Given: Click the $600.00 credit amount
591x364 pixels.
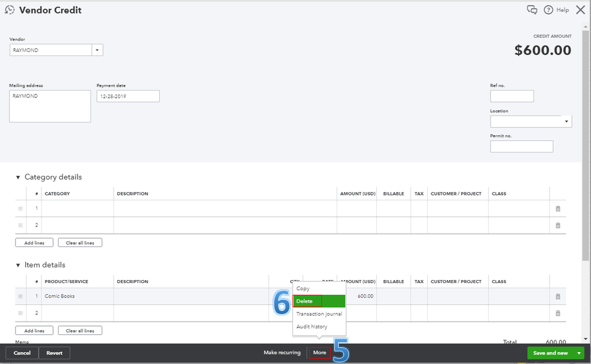Looking at the screenshot, I should pos(542,50).
